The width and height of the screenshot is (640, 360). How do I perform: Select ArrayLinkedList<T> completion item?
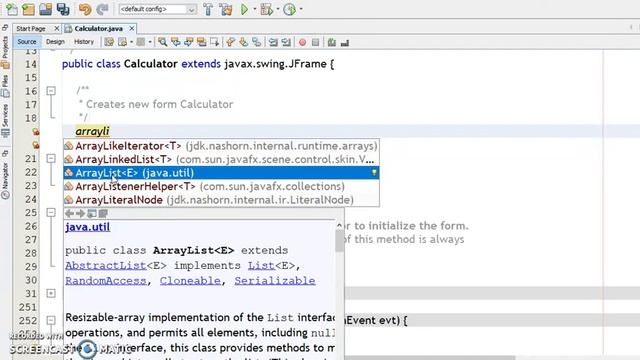221,159
